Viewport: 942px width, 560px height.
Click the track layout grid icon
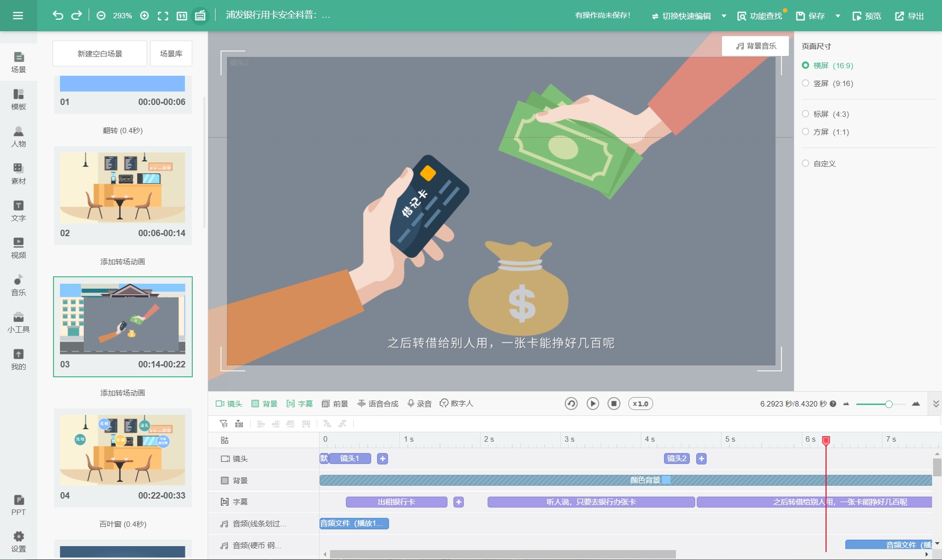[x=224, y=440]
